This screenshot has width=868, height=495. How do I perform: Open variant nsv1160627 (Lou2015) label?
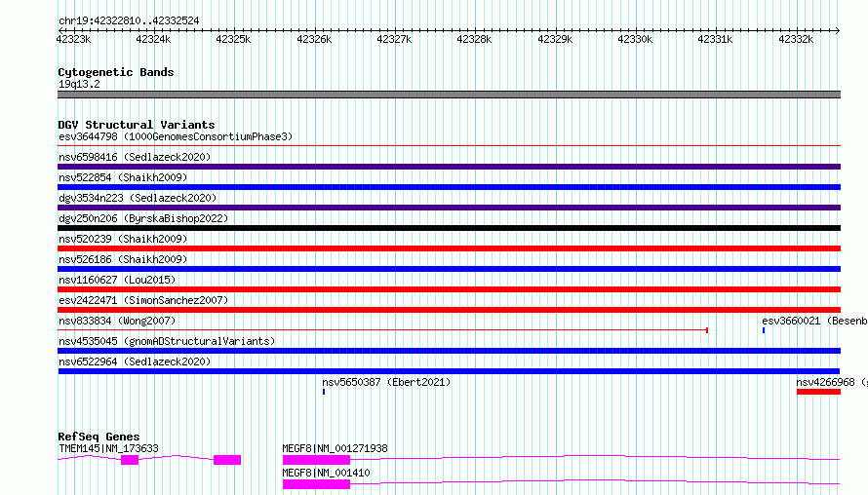[117, 280]
